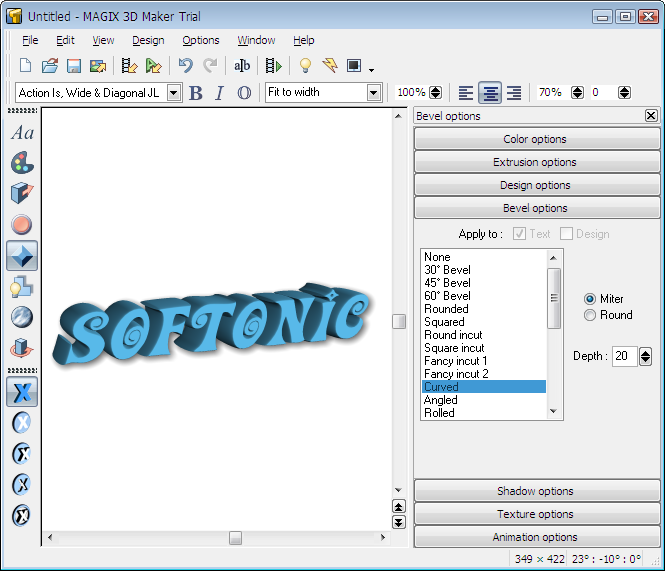Create a new document with toolbar icon
Screen dimensions: 665x571
25,66
